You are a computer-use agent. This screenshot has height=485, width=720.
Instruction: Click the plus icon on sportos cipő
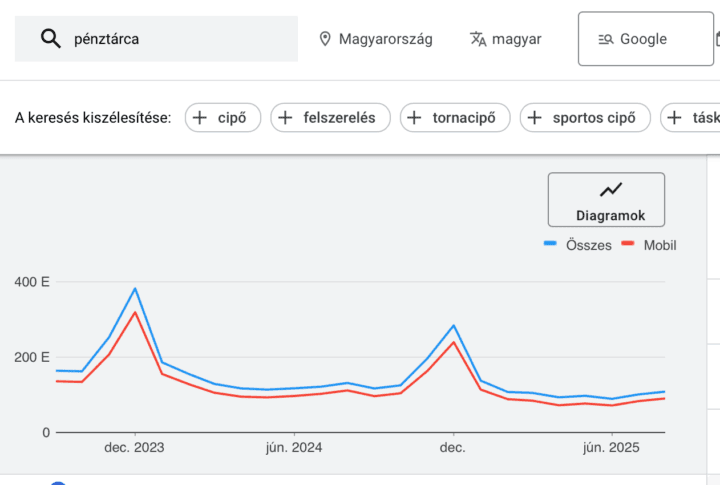pyautogui.click(x=535, y=118)
